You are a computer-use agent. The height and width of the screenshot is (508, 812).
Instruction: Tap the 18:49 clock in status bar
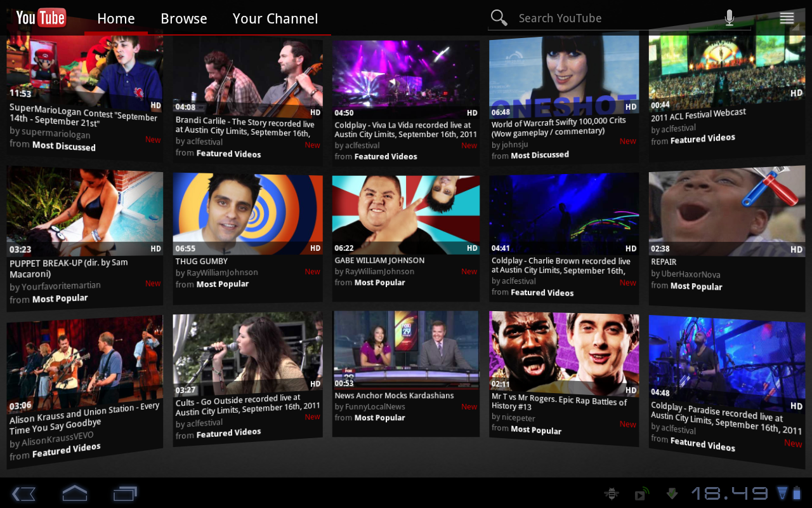[x=730, y=493]
